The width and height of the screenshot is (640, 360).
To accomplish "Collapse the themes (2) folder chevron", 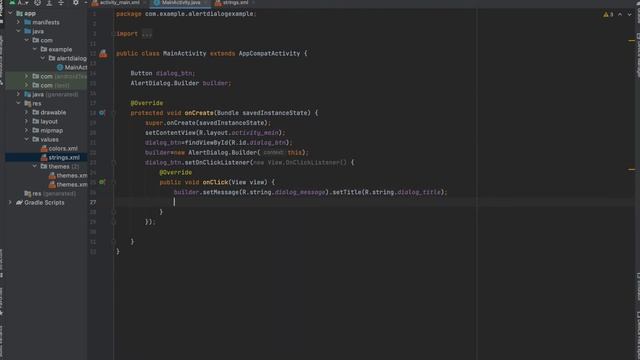I will 35,167.
